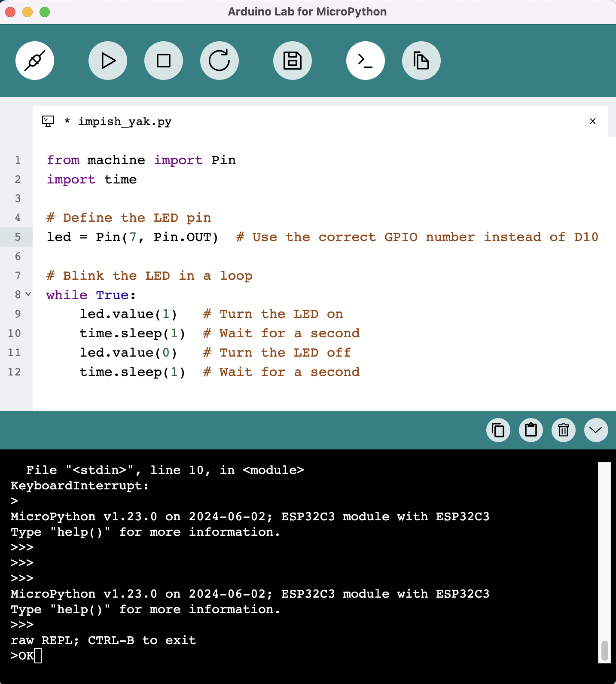Save the file with the floppy disk icon
Viewport: 616px width, 684px height.
pyautogui.click(x=293, y=61)
